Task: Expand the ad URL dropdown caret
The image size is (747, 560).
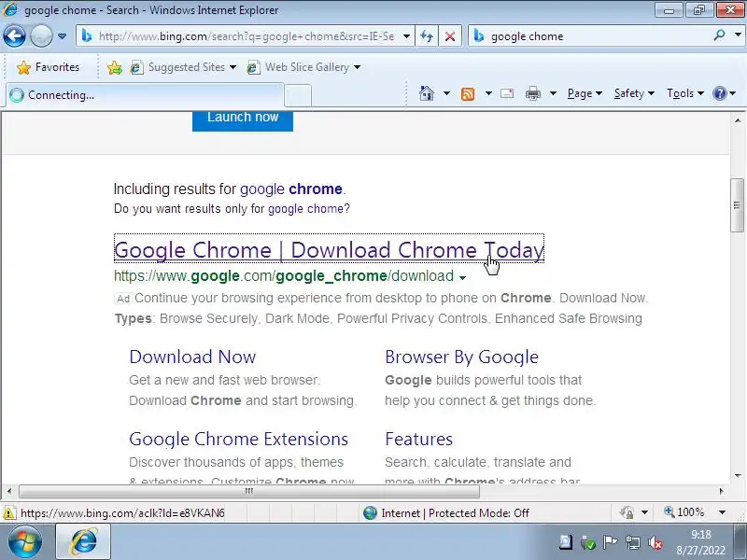Action: [x=462, y=277]
